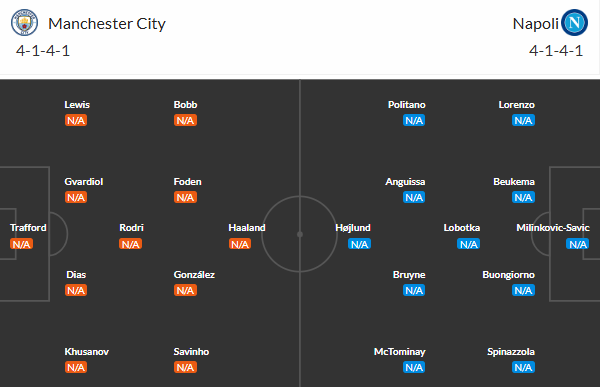Viewport: 600px width, 387px height.
Task: Select player Foden on the pitch
Action: click(x=188, y=181)
